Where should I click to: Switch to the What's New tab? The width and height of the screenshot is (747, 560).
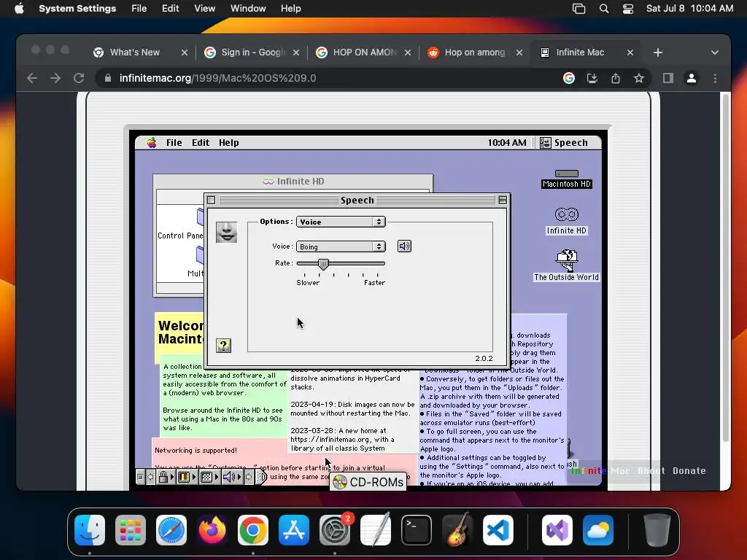pos(135,52)
